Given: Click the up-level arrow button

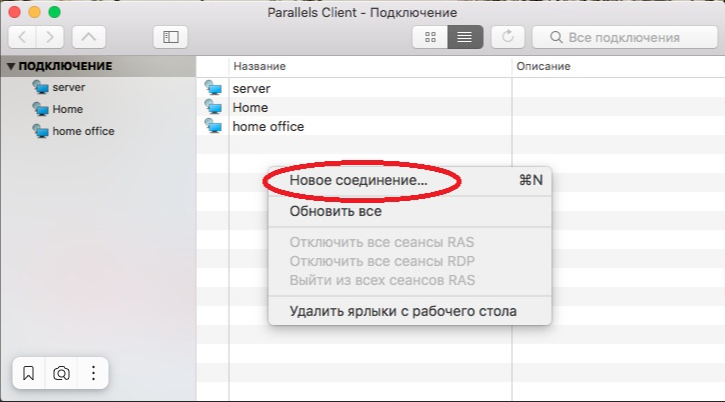Looking at the screenshot, I should pos(89,37).
